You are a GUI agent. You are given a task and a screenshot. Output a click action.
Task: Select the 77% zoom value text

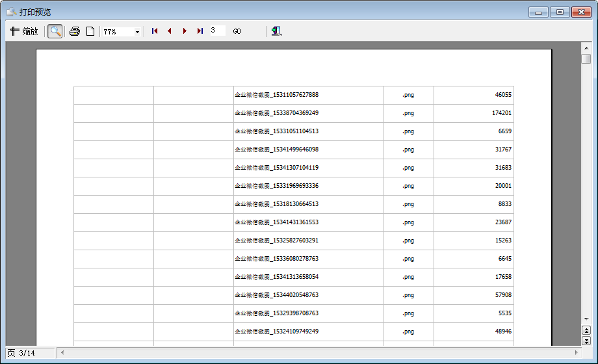[x=117, y=32]
